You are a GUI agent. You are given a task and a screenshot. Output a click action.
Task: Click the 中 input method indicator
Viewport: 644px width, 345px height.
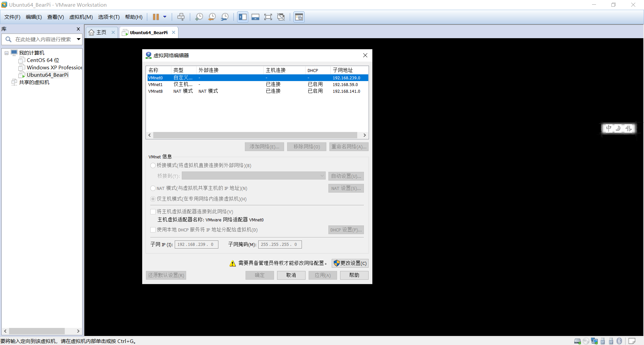[609, 128]
